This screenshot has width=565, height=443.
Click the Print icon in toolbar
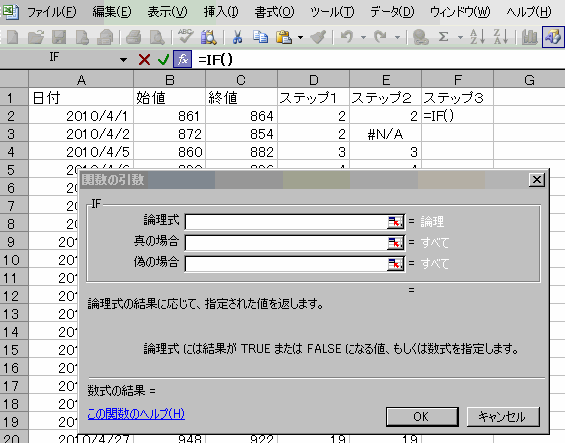[133, 37]
